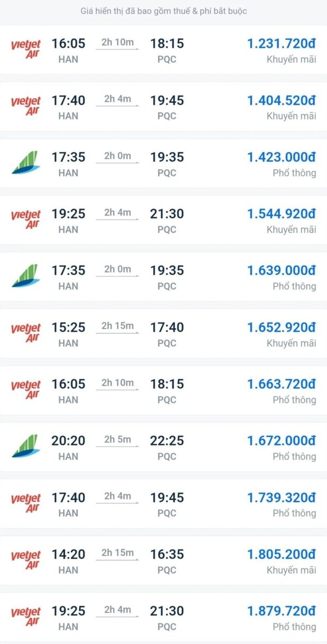Click the Khuyến mãi label under 1.544.920đ
This screenshot has height=644, width=327.
pos(291,229)
